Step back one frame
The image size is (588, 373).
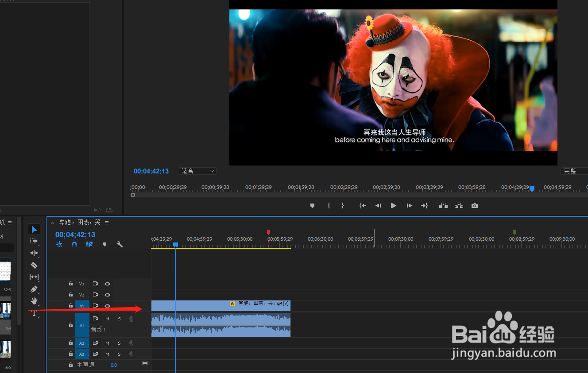point(378,206)
